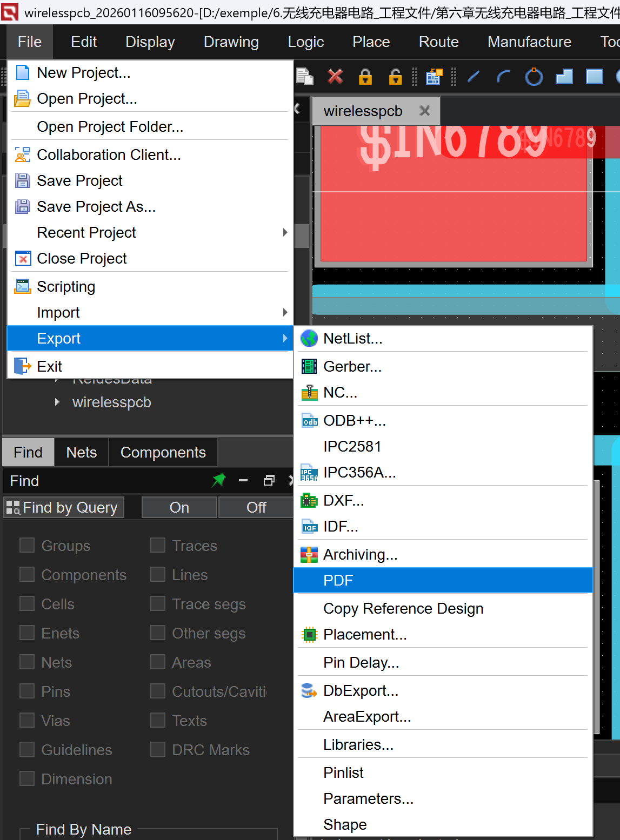Select the draw arc tool icon
The image size is (620, 840).
[x=504, y=77]
